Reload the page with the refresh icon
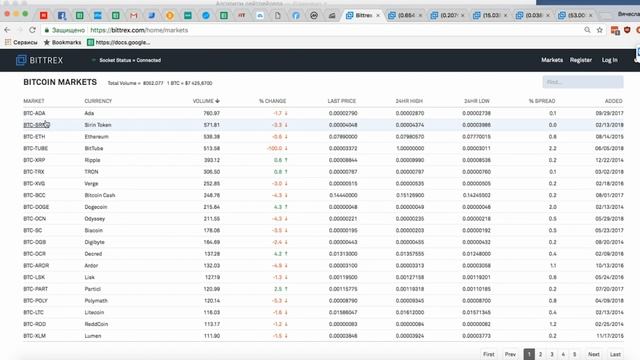The width and height of the screenshot is (640, 360). pos(32,30)
